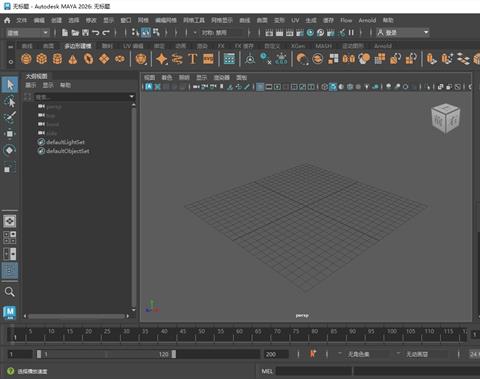Screen dimensions: 480x379
Task: Toggle select by hierarchy mode
Action: 135,33
